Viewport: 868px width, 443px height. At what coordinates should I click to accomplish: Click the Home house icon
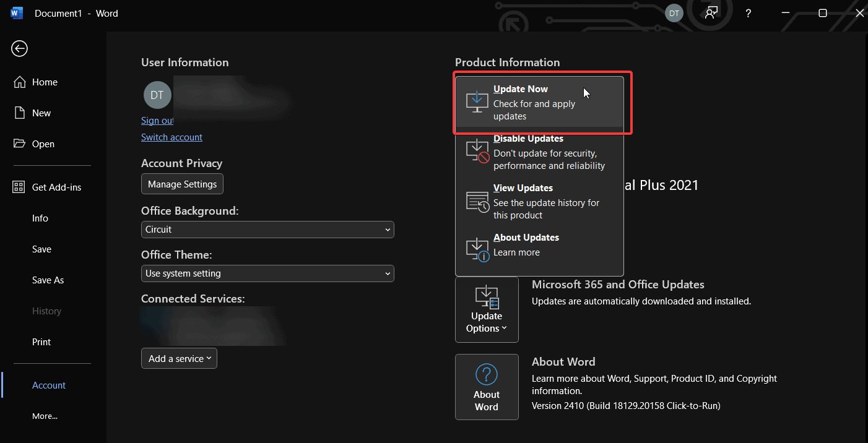point(19,82)
